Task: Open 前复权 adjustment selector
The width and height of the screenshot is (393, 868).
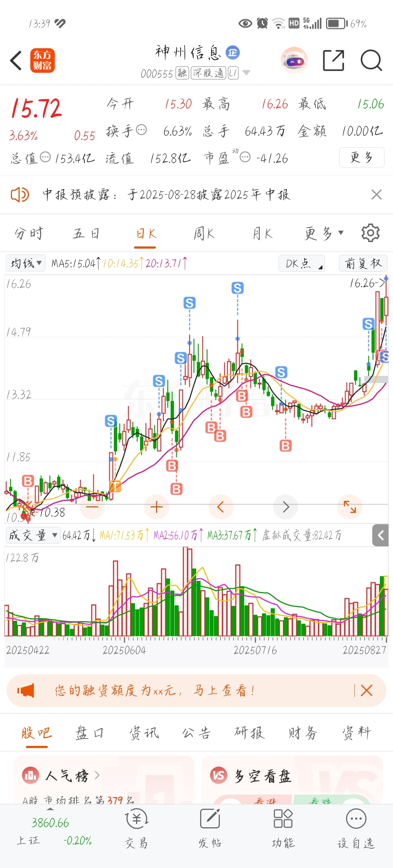Action: tap(363, 263)
